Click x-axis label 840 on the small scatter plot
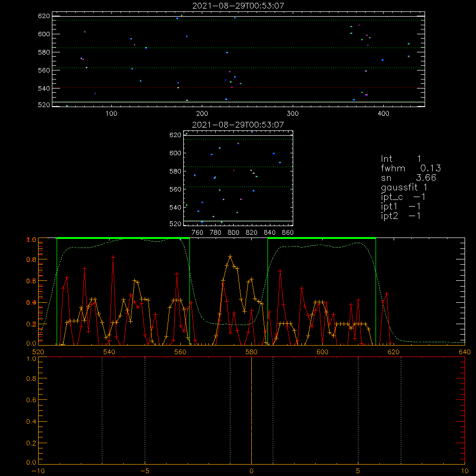This screenshot has height=476, width=476. coord(269,233)
